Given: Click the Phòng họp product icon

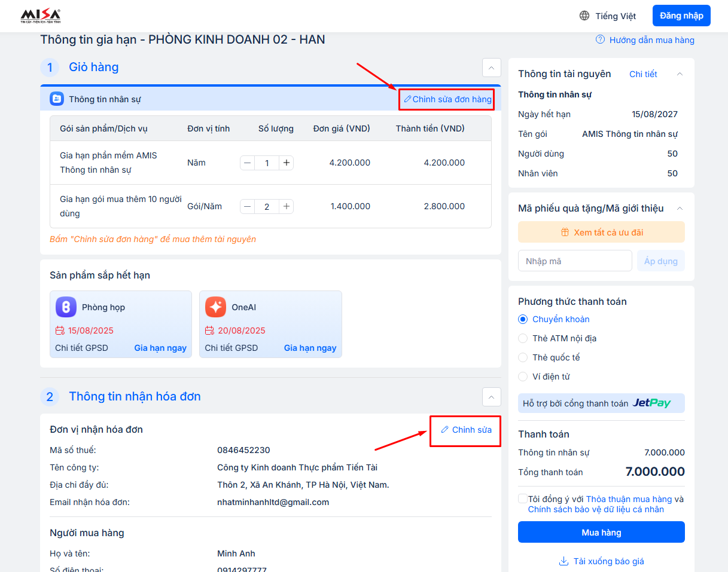Looking at the screenshot, I should (66, 307).
